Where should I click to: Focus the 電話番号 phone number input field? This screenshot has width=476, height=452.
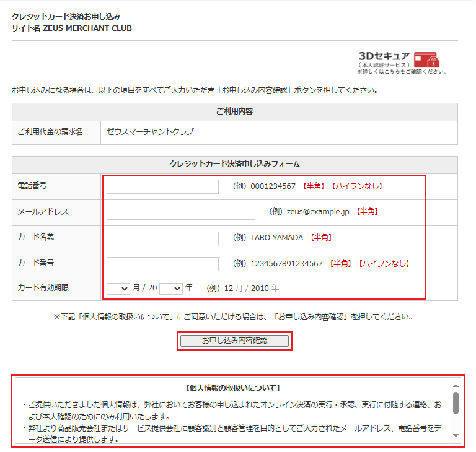click(x=162, y=186)
